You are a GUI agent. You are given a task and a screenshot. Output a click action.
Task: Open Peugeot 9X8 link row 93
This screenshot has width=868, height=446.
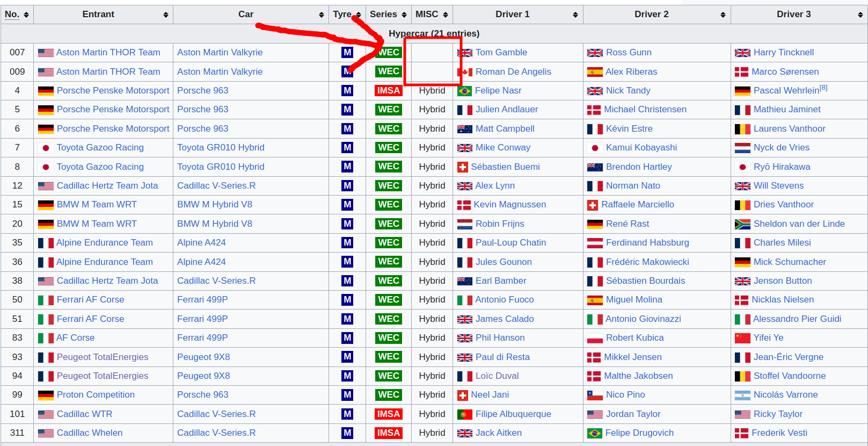[203, 357]
